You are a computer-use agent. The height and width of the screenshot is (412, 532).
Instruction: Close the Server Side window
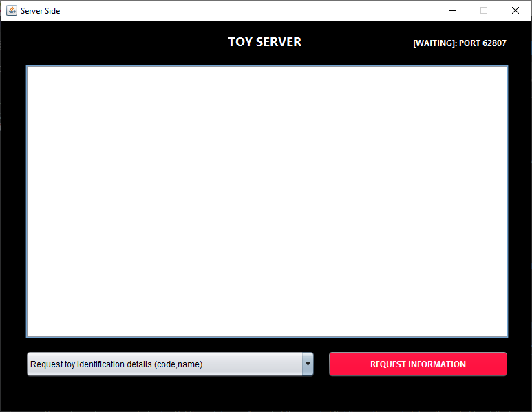coord(515,10)
